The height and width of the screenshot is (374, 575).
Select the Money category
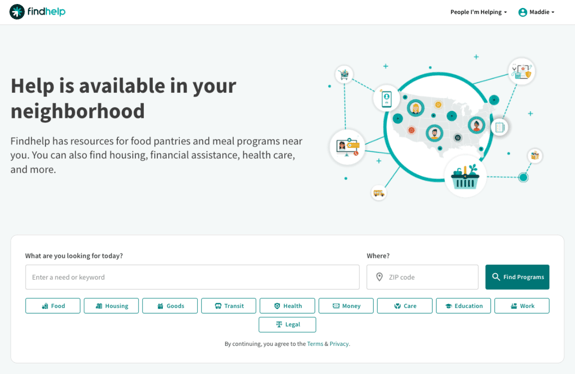346,306
